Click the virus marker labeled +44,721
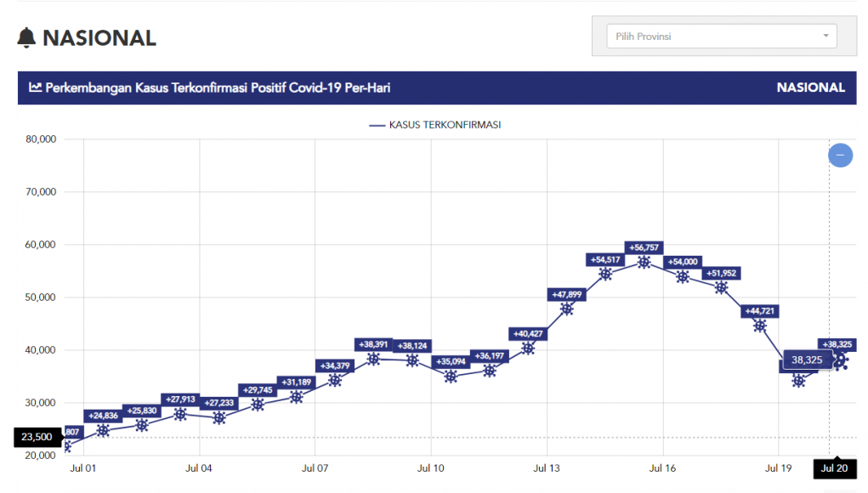 (760, 326)
